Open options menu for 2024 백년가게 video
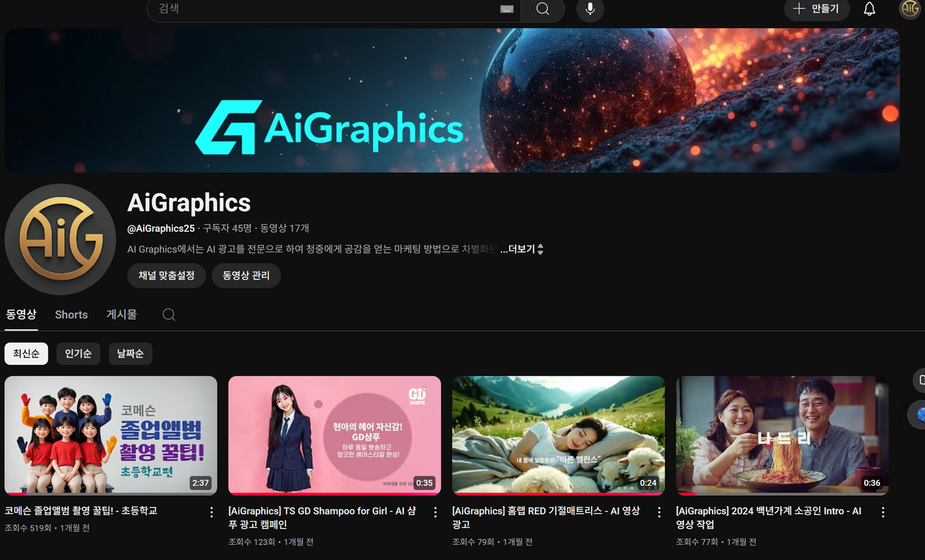The width and height of the screenshot is (925, 560). pyautogui.click(x=883, y=512)
